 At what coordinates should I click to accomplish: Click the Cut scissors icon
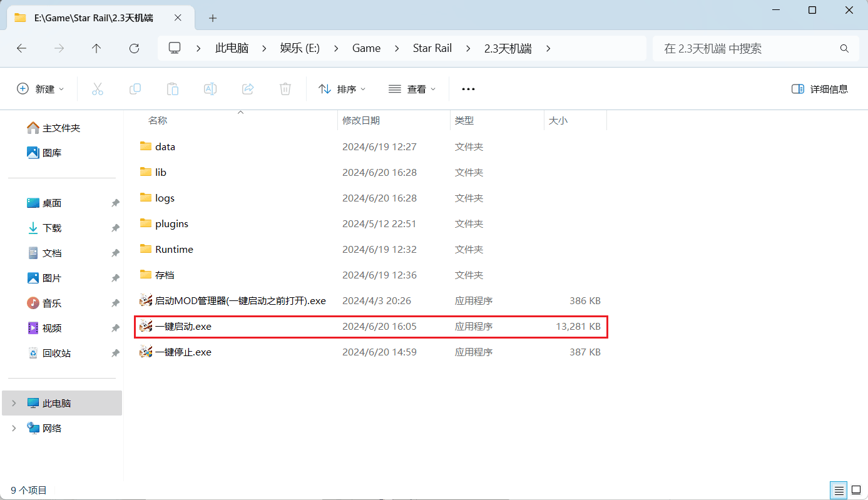coord(98,89)
